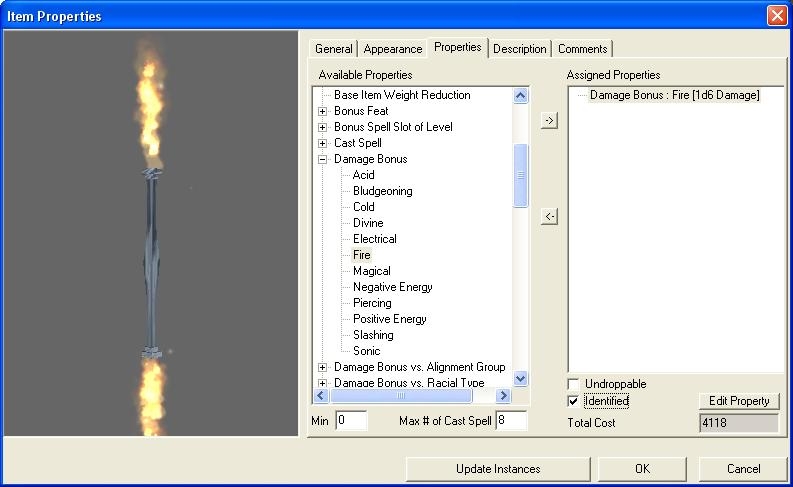Close the Item Properties dialog
Screen dimensions: 793x487
click(776, 16)
